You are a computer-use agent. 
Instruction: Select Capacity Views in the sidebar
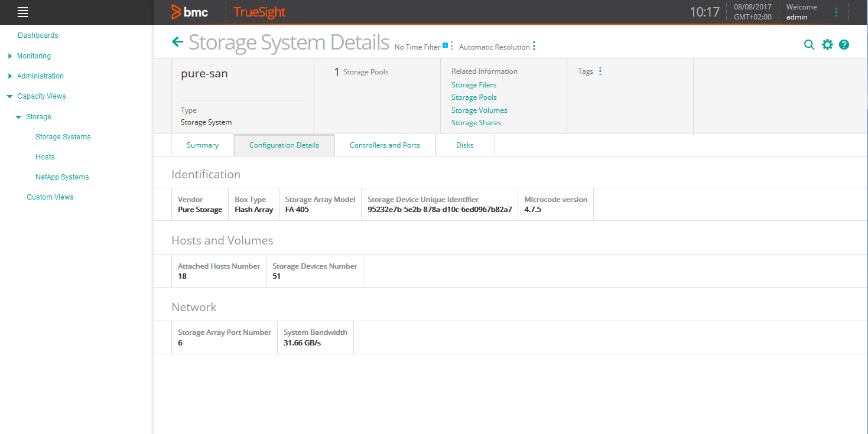coord(41,96)
